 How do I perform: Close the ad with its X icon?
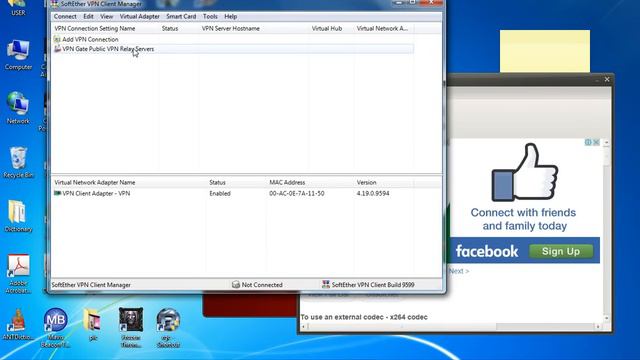pyautogui.click(x=596, y=142)
